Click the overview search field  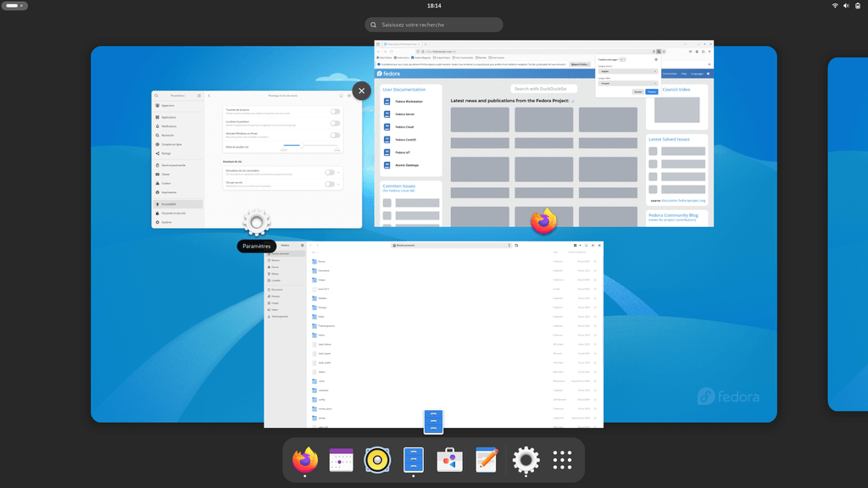pos(434,25)
